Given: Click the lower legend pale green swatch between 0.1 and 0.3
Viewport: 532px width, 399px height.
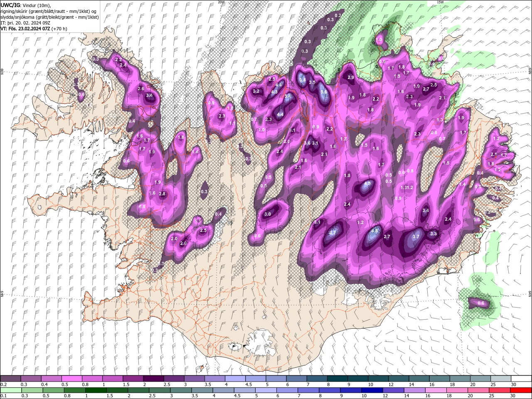Looking at the screenshot, I should click(x=11, y=390).
